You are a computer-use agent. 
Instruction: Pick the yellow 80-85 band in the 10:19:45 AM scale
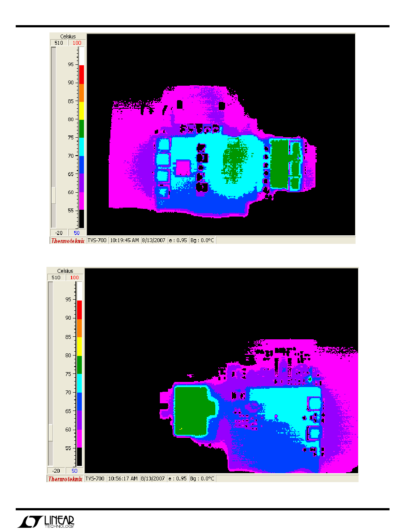coord(81,111)
